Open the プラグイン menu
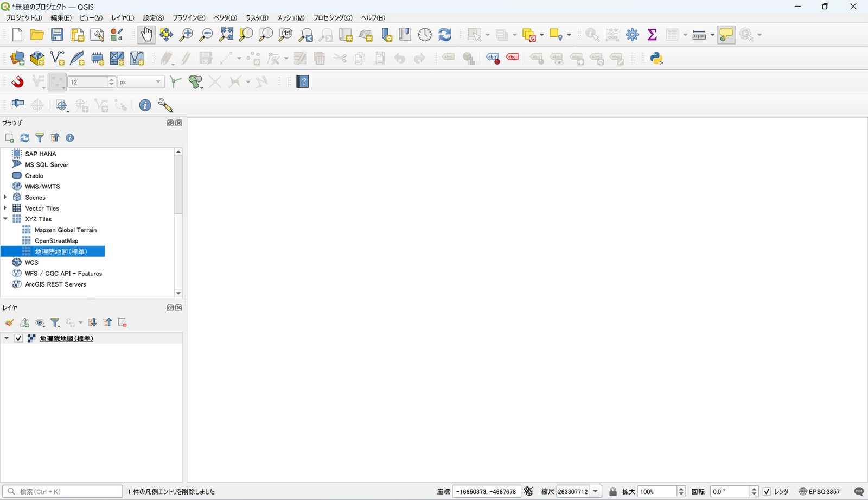 [x=189, y=18]
